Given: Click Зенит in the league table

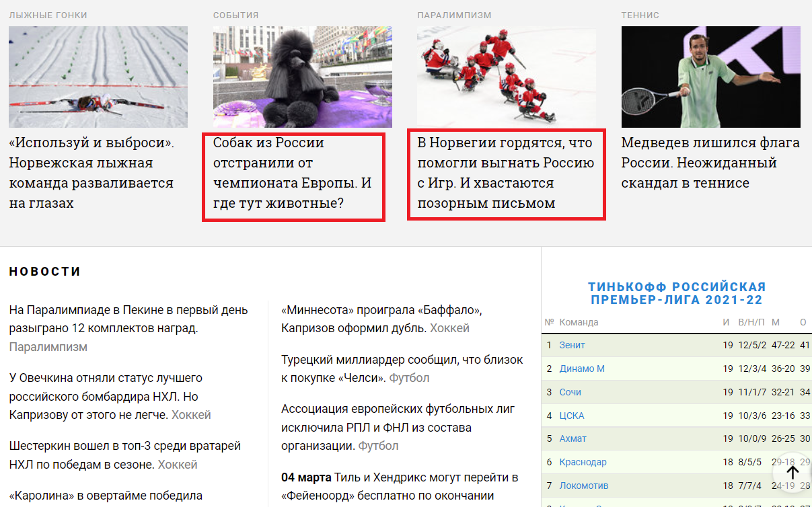Looking at the screenshot, I should 572,345.
